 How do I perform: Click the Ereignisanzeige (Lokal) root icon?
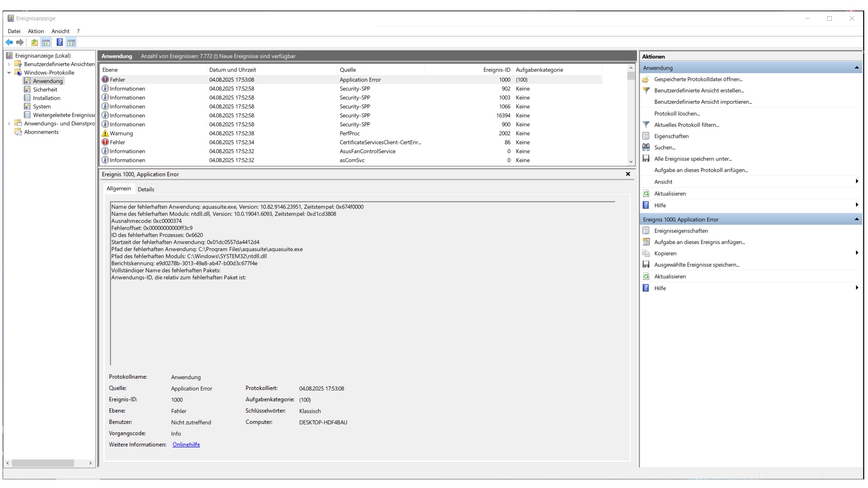coord(9,56)
